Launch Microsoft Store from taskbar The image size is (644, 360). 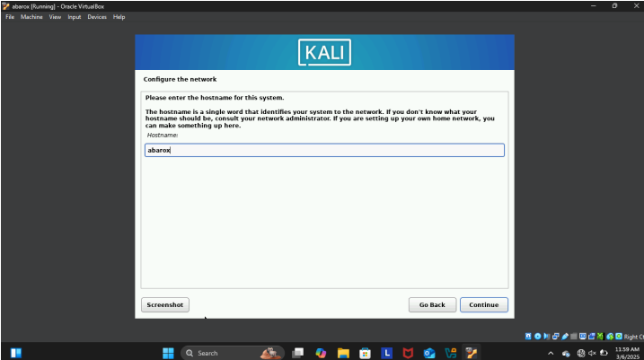(365, 353)
